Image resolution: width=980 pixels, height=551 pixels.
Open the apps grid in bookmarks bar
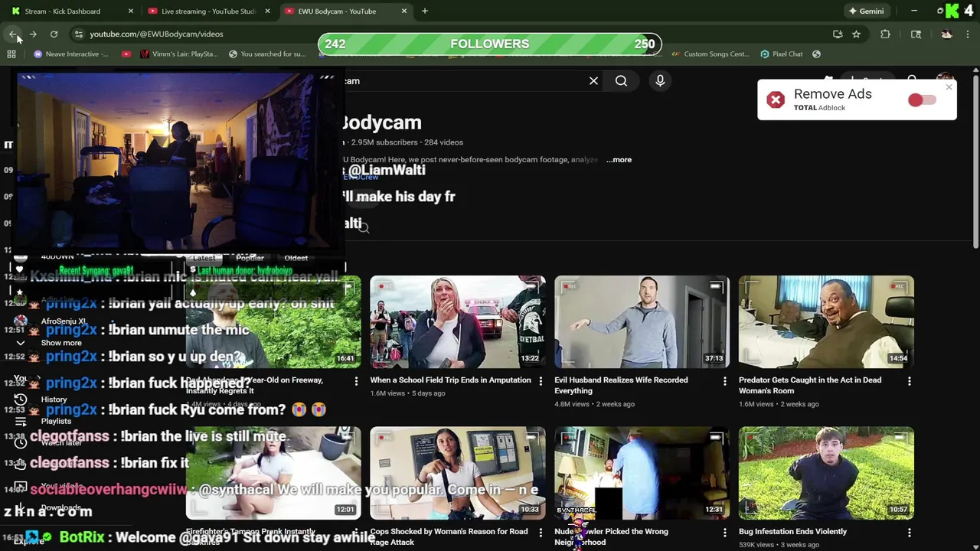tap(11, 54)
